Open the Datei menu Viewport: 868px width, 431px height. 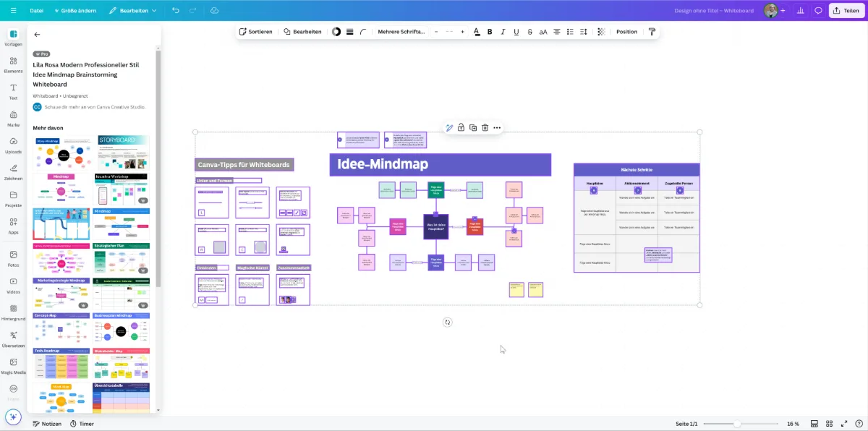[36, 11]
